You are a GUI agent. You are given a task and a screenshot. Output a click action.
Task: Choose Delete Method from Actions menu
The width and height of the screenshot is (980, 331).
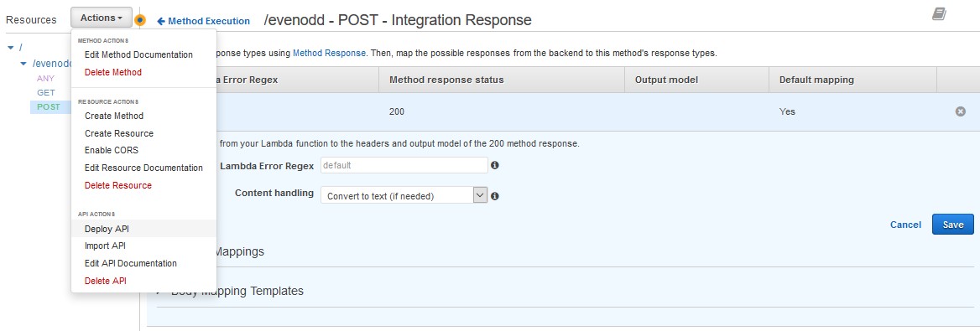(113, 72)
